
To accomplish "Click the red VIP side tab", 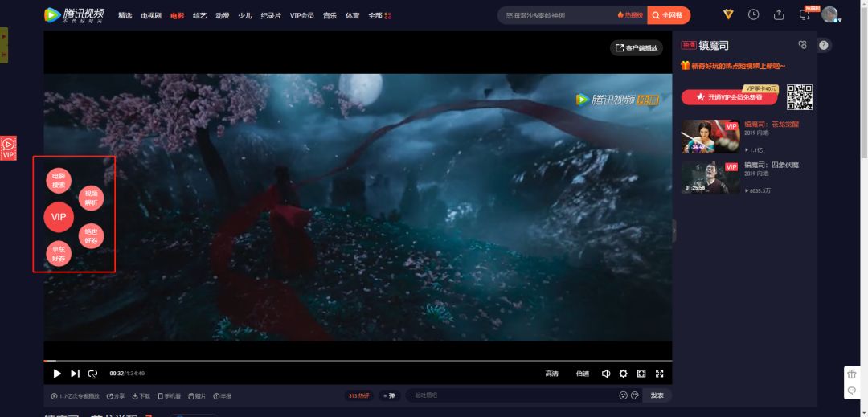I will [8, 148].
